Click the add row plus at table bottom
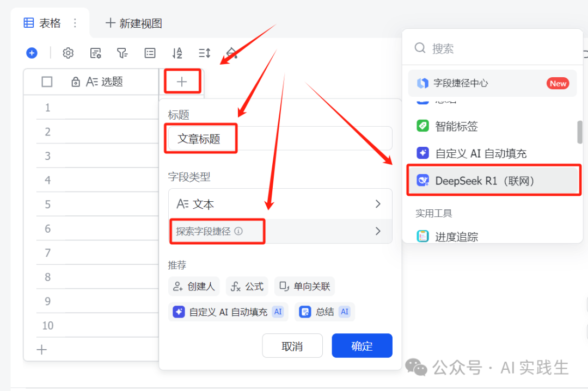 pyautogui.click(x=41, y=350)
